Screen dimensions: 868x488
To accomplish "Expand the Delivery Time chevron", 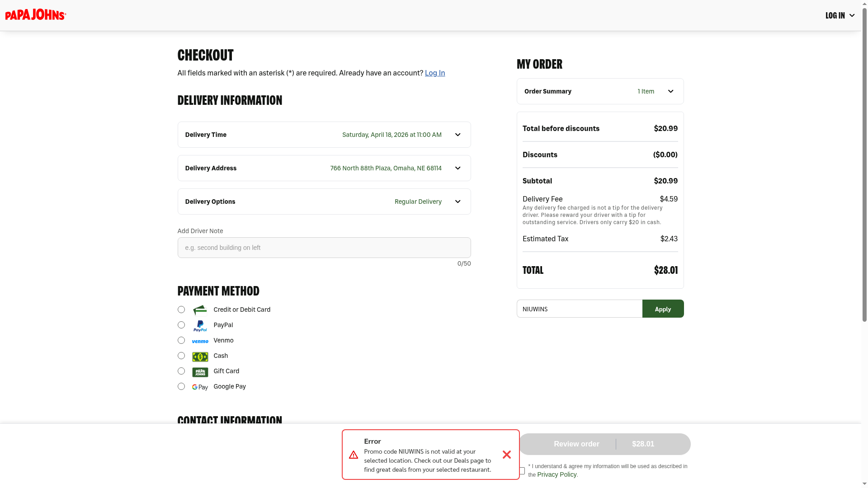I will (x=458, y=135).
